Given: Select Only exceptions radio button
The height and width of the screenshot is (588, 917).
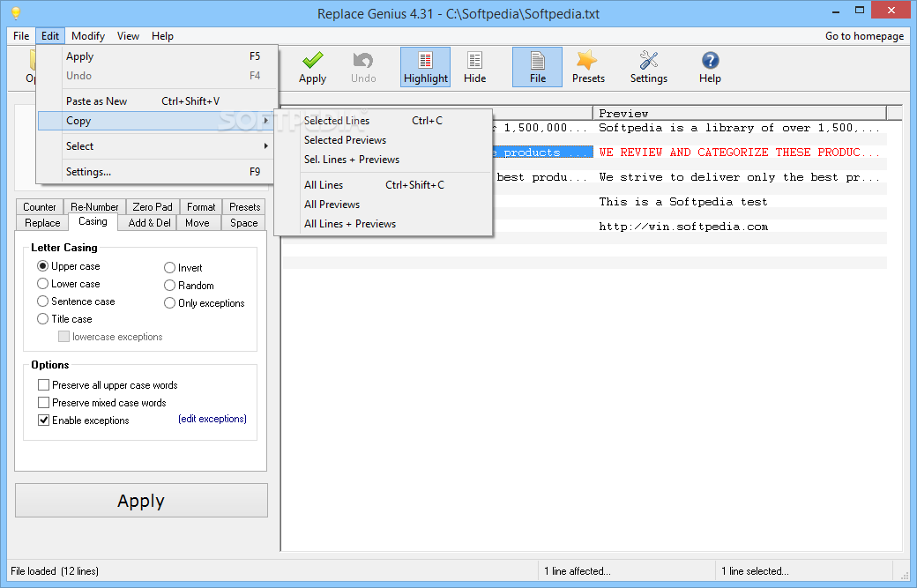Looking at the screenshot, I should [169, 302].
